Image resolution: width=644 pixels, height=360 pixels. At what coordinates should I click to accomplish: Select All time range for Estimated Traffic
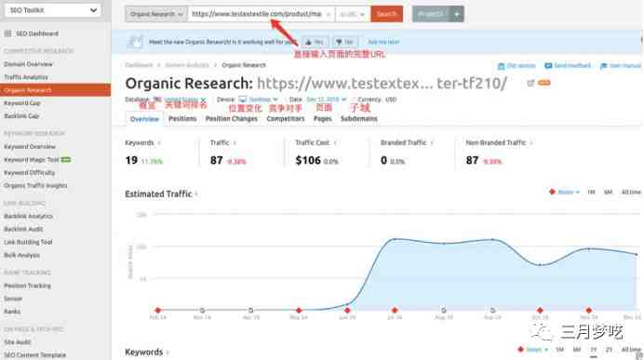pyautogui.click(x=631, y=193)
